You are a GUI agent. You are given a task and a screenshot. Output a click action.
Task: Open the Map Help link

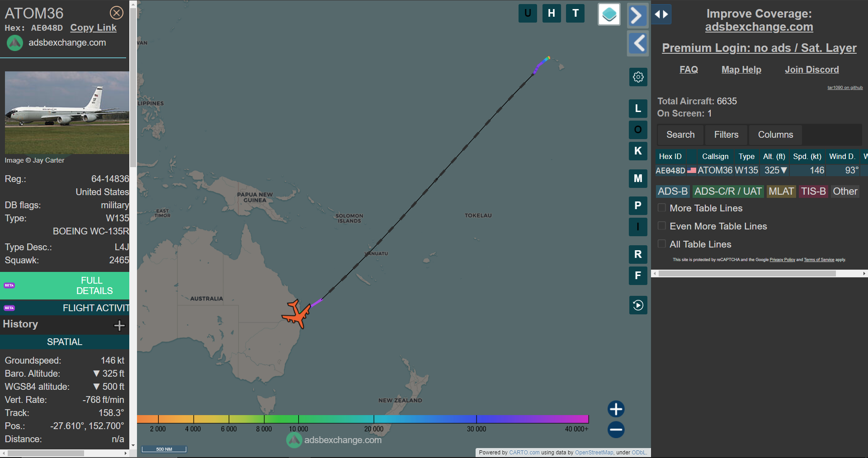point(741,70)
